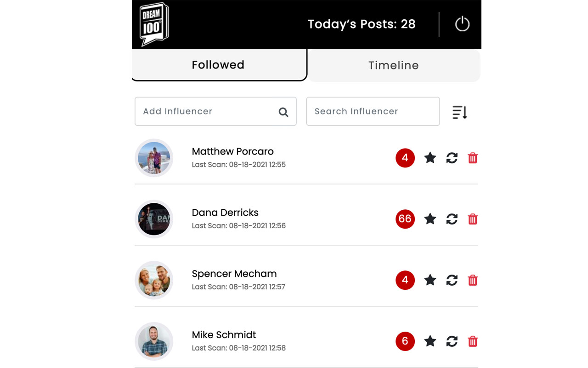The image size is (588, 368).
Task: Open the sort order options icon
Action: (459, 112)
